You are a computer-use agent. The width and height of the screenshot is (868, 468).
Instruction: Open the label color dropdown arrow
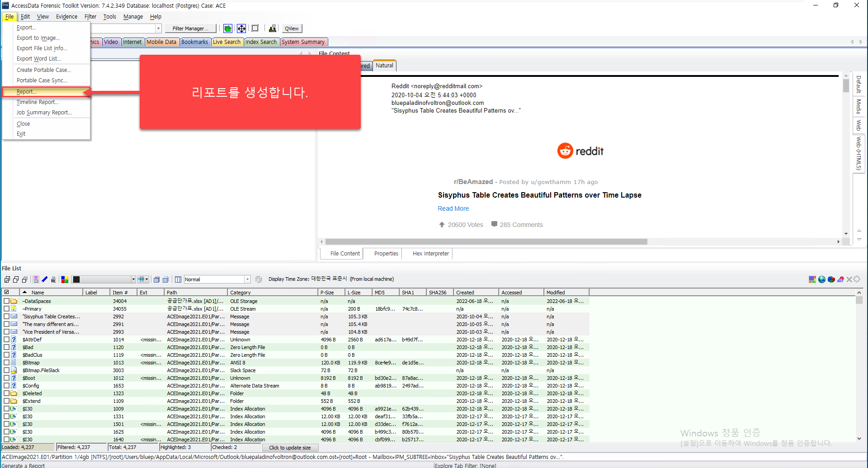pyautogui.click(x=133, y=279)
